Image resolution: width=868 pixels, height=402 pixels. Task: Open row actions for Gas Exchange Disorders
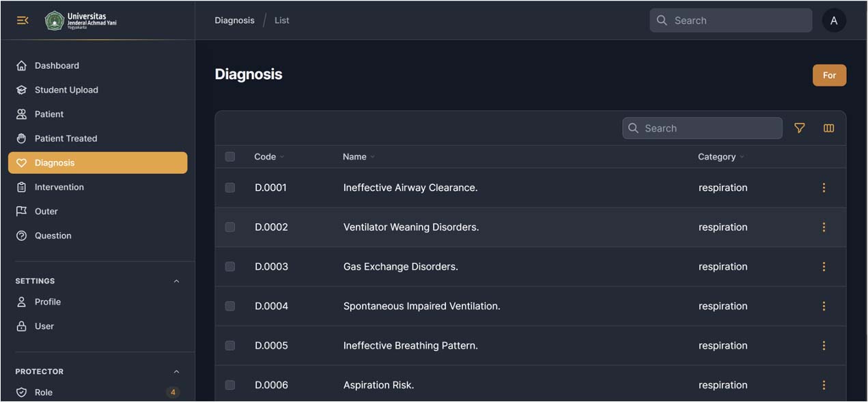pyautogui.click(x=824, y=267)
